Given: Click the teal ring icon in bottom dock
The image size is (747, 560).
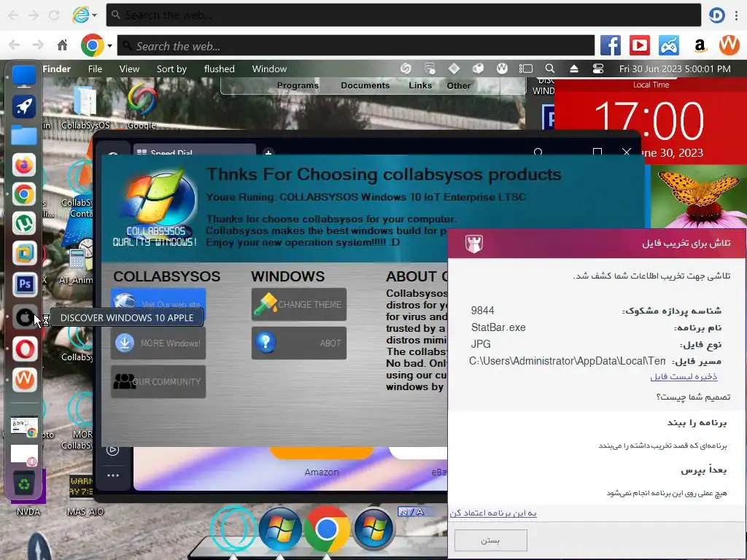Looking at the screenshot, I should point(233,529).
